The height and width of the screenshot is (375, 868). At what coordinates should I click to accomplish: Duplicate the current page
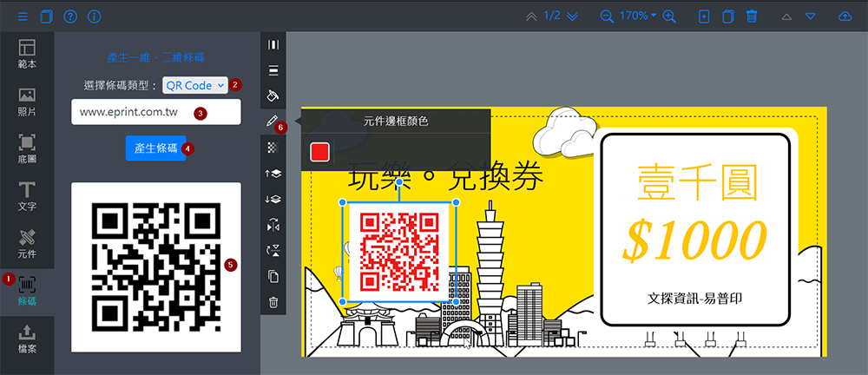(728, 16)
